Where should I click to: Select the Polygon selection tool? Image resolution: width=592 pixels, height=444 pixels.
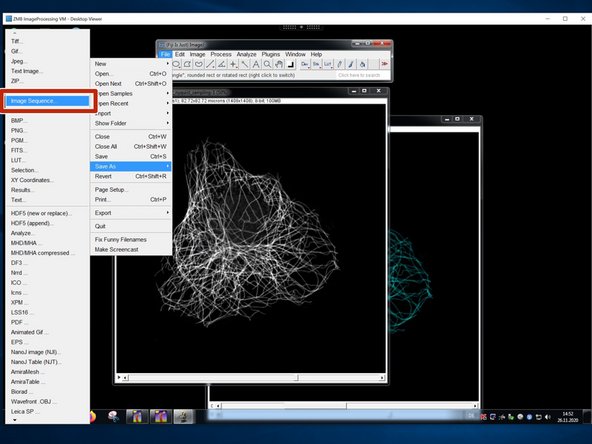(187, 65)
